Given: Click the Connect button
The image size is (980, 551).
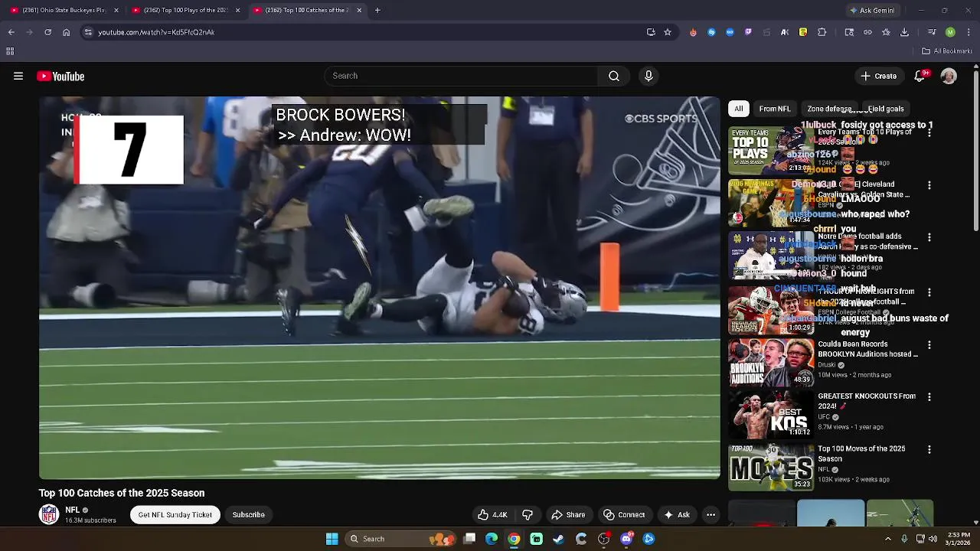Looking at the screenshot, I should point(623,514).
